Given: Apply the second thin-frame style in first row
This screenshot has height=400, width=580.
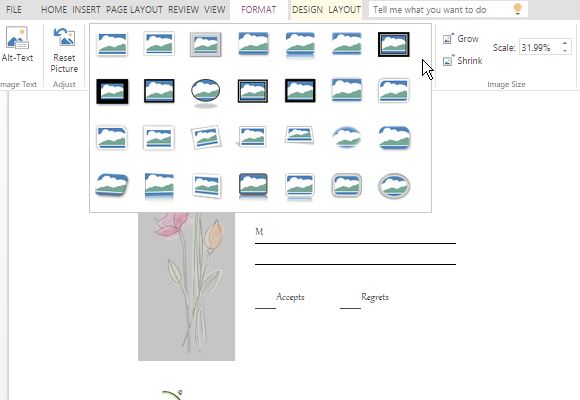Looking at the screenshot, I should [x=159, y=44].
